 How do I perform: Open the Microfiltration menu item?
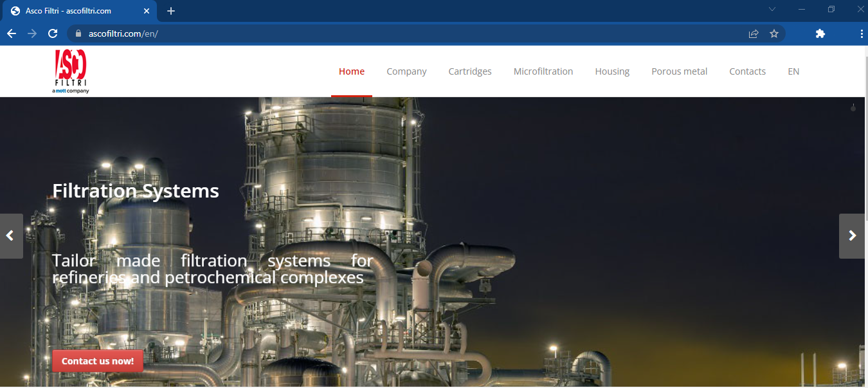point(543,71)
